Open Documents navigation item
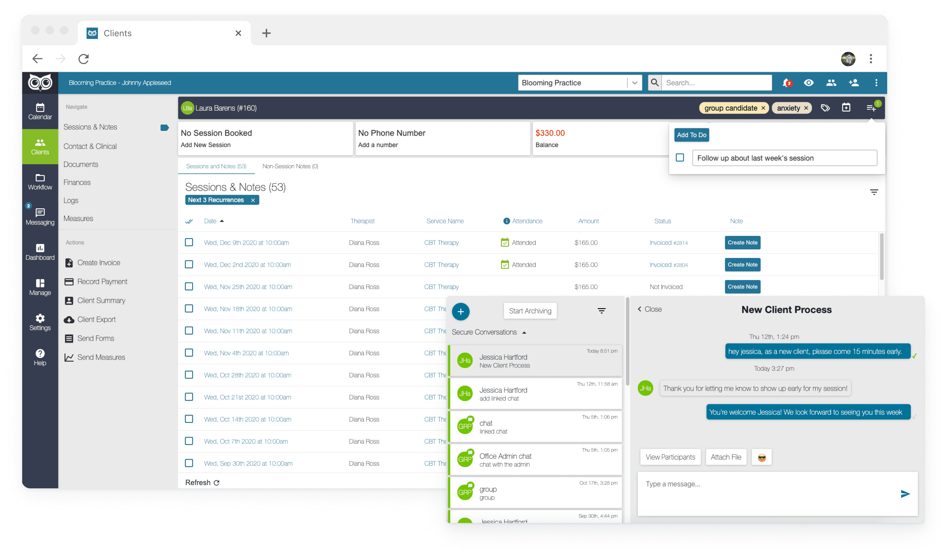The image size is (951, 560). click(x=81, y=164)
